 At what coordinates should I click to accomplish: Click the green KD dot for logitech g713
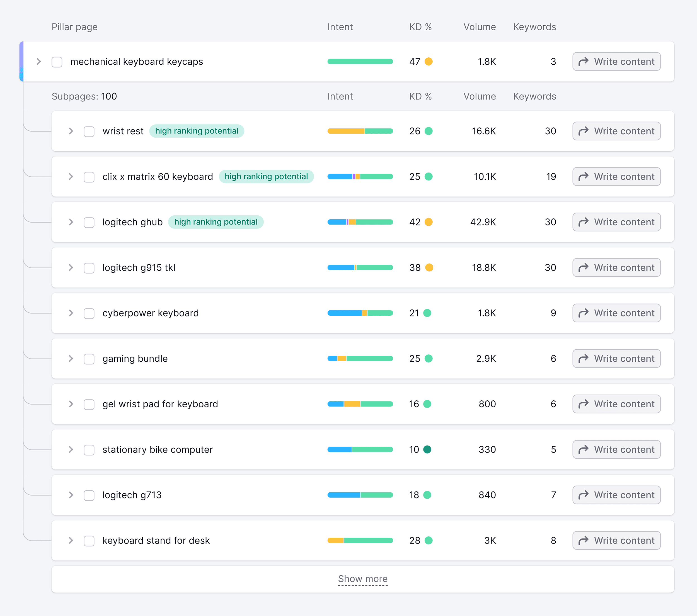[x=427, y=495]
